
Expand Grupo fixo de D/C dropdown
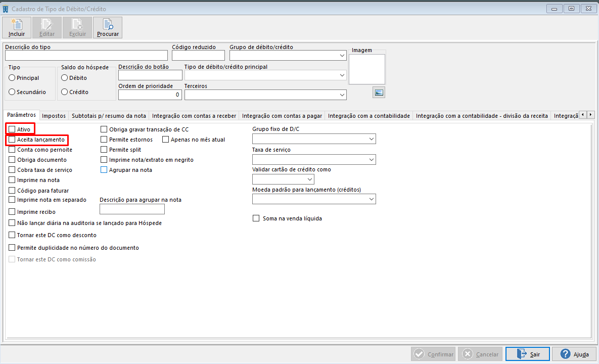click(x=372, y=139)
